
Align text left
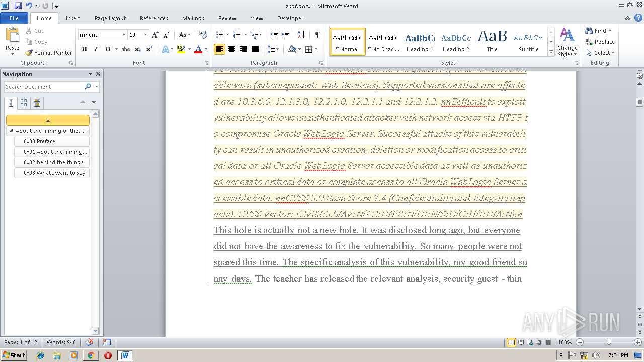(219, 49)
